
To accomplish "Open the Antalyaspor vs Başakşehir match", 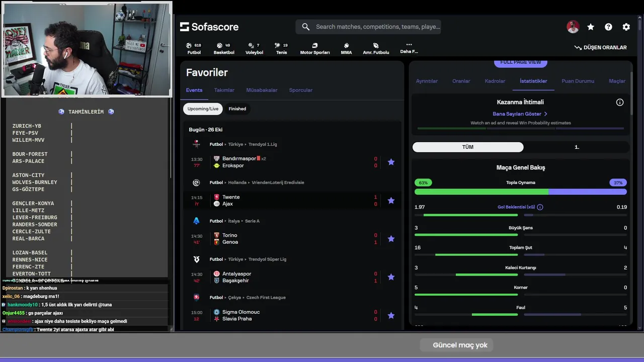I will pos(292,277).
